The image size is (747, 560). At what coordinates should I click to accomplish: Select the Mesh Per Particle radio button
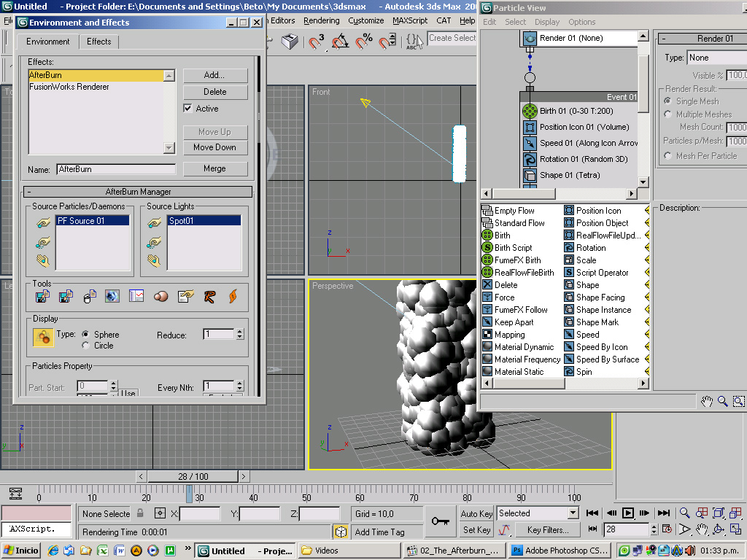(667, 156)
